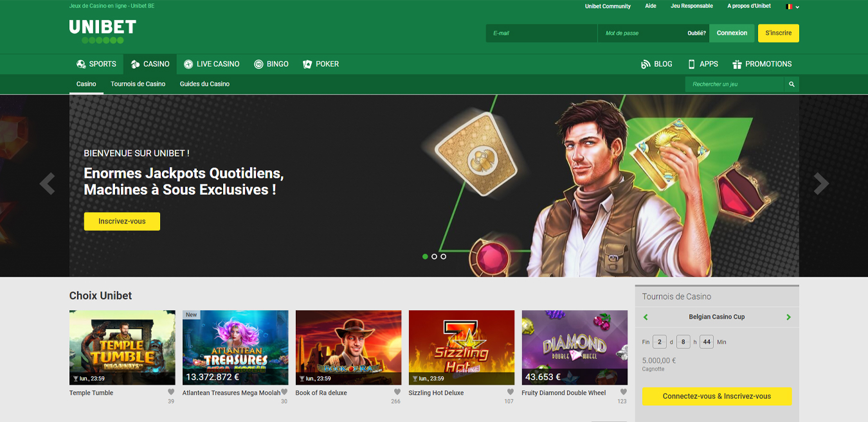The image size is (868, 422).
Task: Click the Poker cards icon
Action: coord(307,64)
